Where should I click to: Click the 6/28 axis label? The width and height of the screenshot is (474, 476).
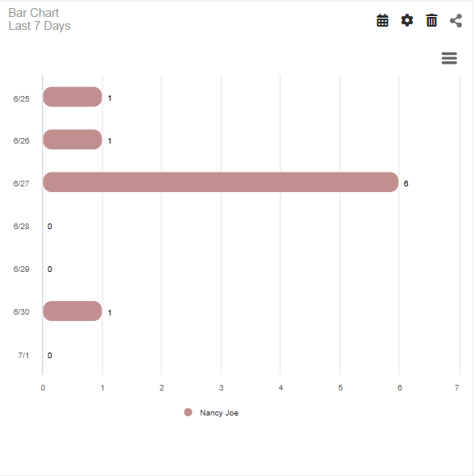(21, 227)
